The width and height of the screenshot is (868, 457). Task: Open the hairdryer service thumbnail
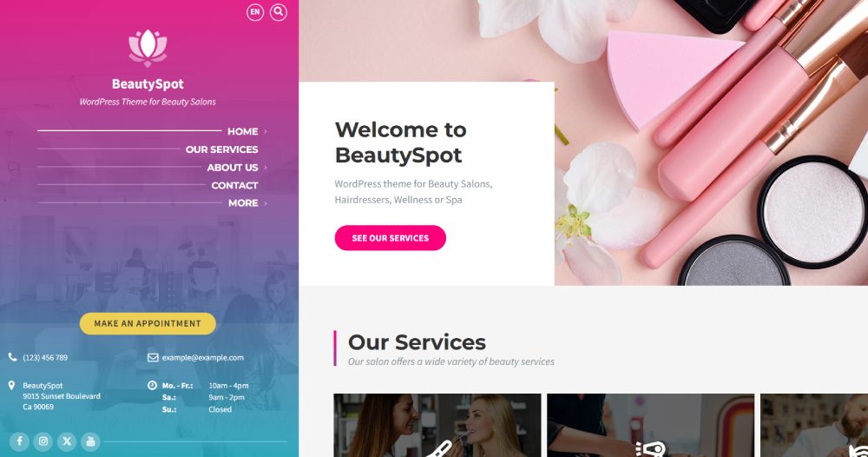(x=650, y=426)
